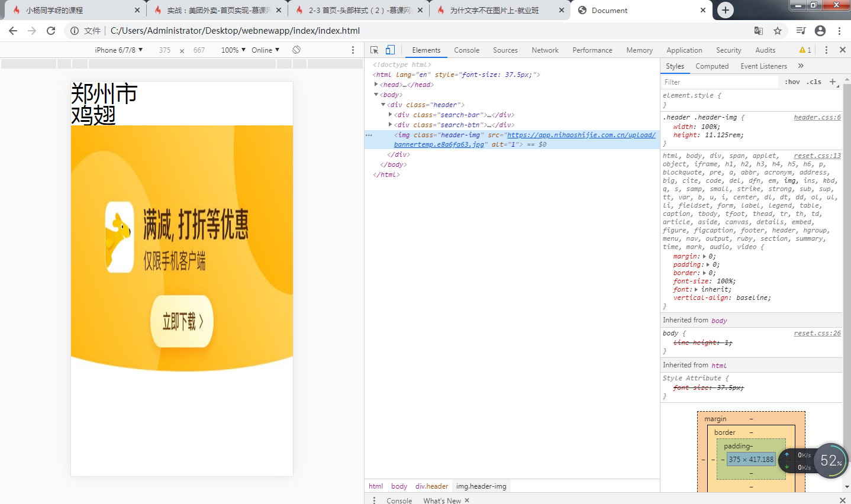Open header.css:6 source link
Viewport: 851px width, 504px height.
click(817, 117)
